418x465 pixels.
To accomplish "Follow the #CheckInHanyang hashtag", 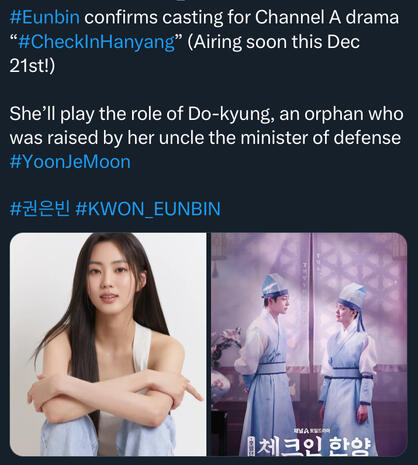I will [97, 42].
